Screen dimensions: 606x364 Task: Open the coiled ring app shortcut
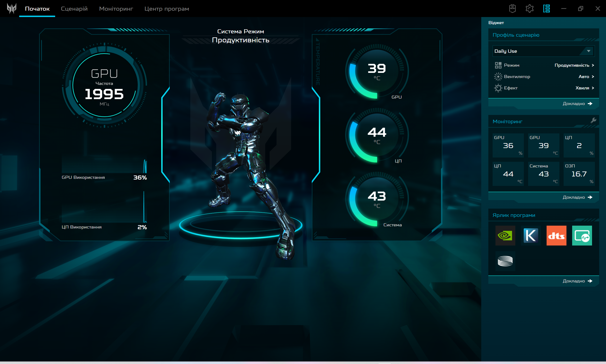coord(505,261)
